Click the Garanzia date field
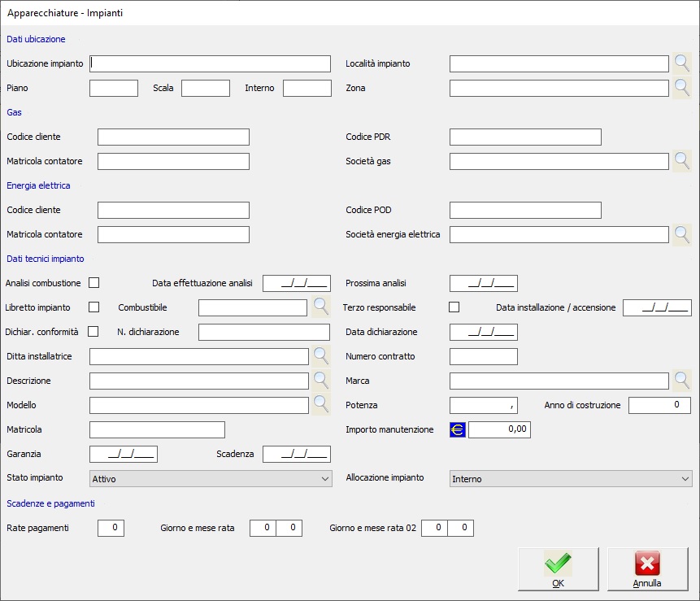 click(x=124, y=454)
